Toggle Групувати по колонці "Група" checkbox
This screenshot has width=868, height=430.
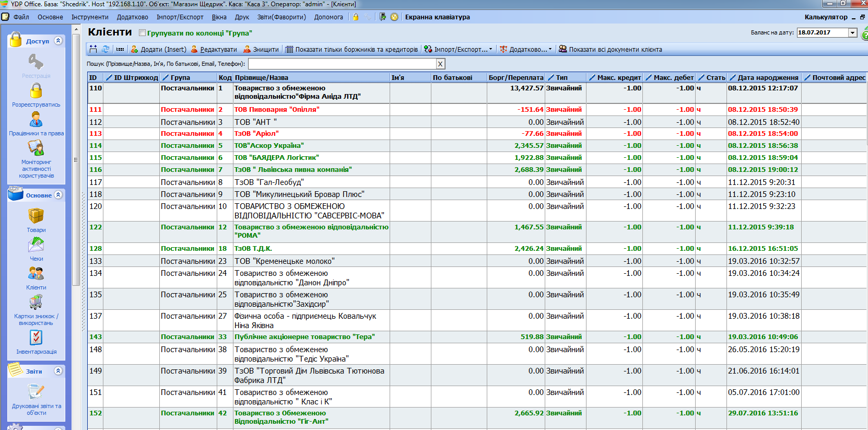point(142,32)
